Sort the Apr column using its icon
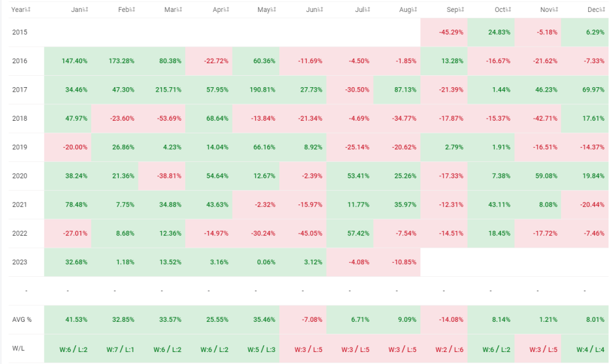This screenshot has width=610, height=364. pos(226,10)
